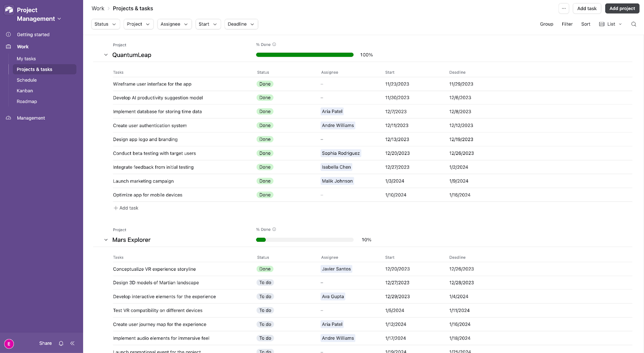Click assignee Javier Santos
644x353 pixels.
pos(336,269)
